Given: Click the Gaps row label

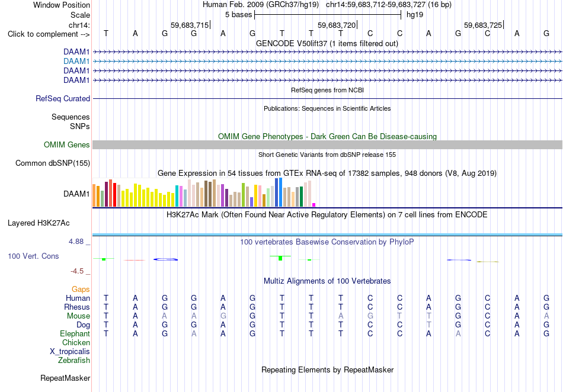Looking at the screenshot, I should 81,289.
